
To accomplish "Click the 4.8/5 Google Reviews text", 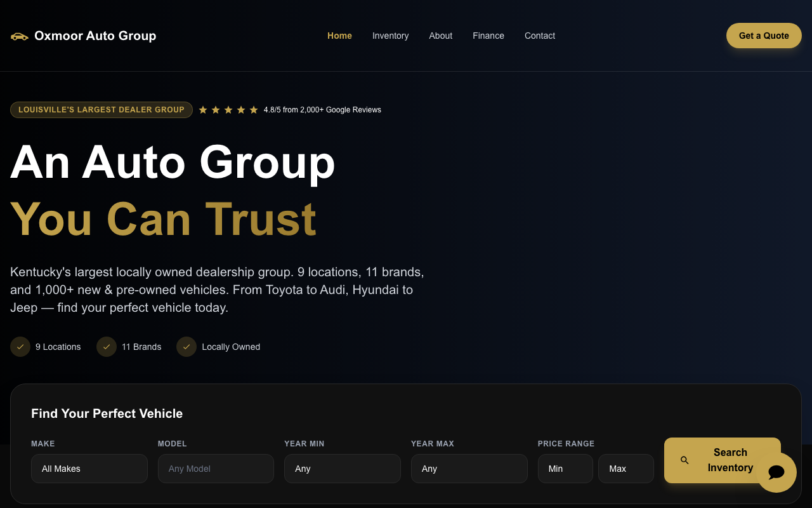I will tap(322, 110).
